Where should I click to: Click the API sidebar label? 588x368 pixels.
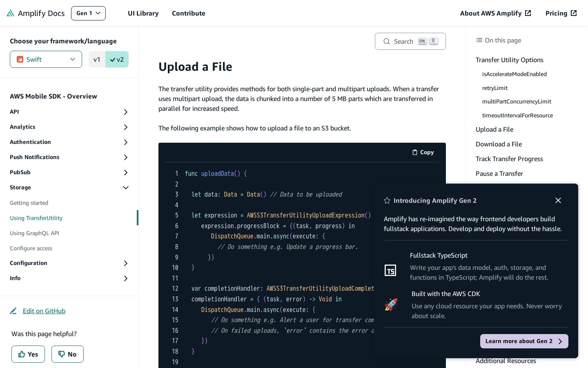pos(14,112)
